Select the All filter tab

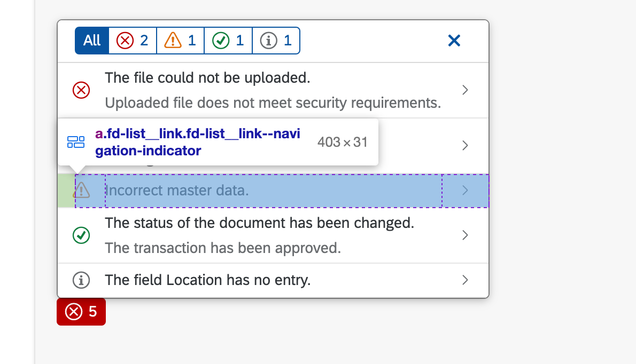click(92, 41)
